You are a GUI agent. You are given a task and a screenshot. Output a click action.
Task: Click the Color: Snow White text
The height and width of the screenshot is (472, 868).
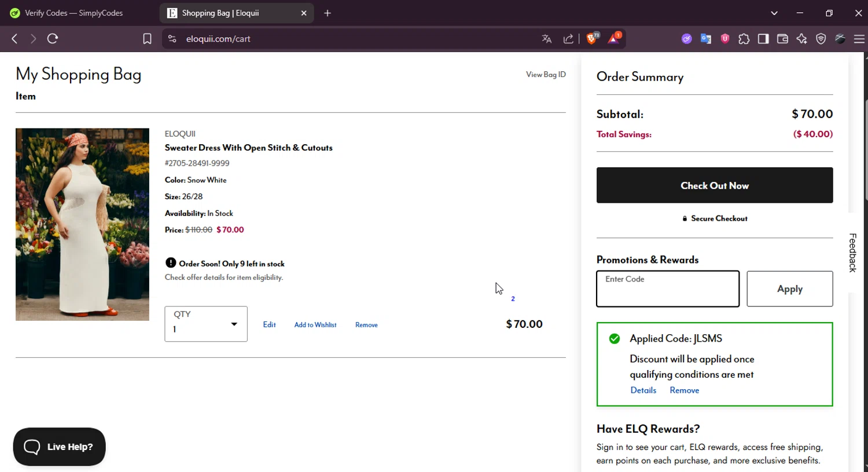pyautogui.click(x=196, y=180)
